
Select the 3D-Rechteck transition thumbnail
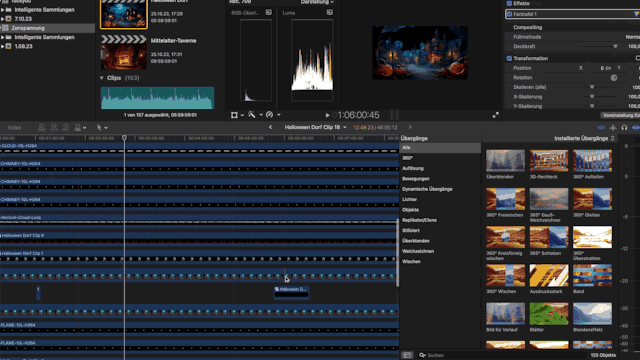point(549,160)
